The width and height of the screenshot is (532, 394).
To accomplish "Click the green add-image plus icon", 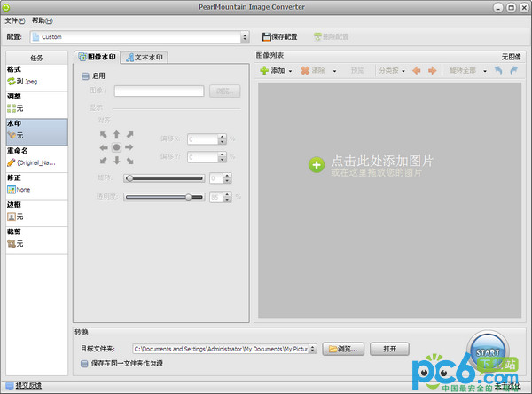I will tap(264, 71).
